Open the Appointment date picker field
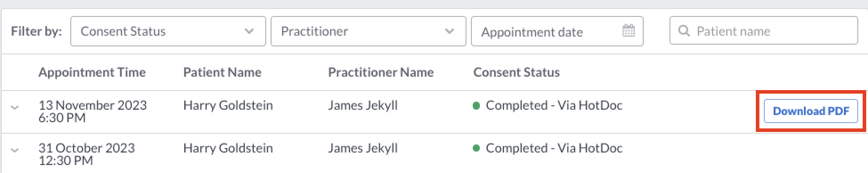Screen dimensions: 868x173 tap(557, 31)
